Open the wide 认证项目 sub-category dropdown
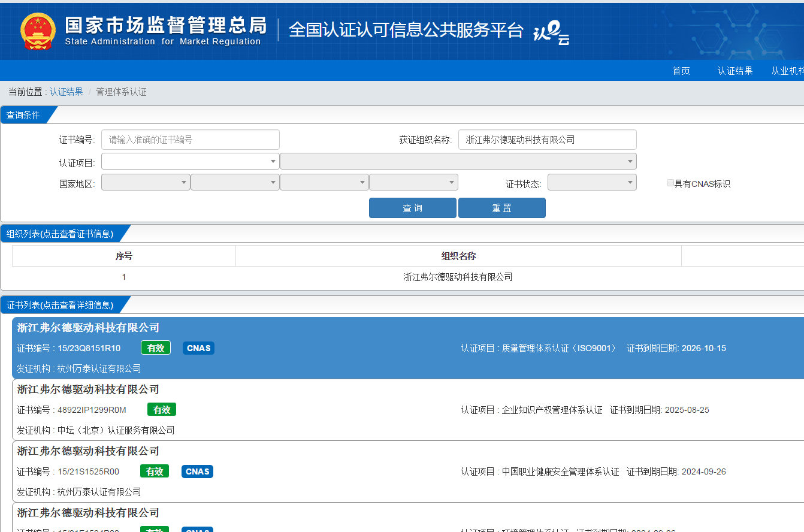Screen dimensions: 804x532 click(x=458, y=161)
